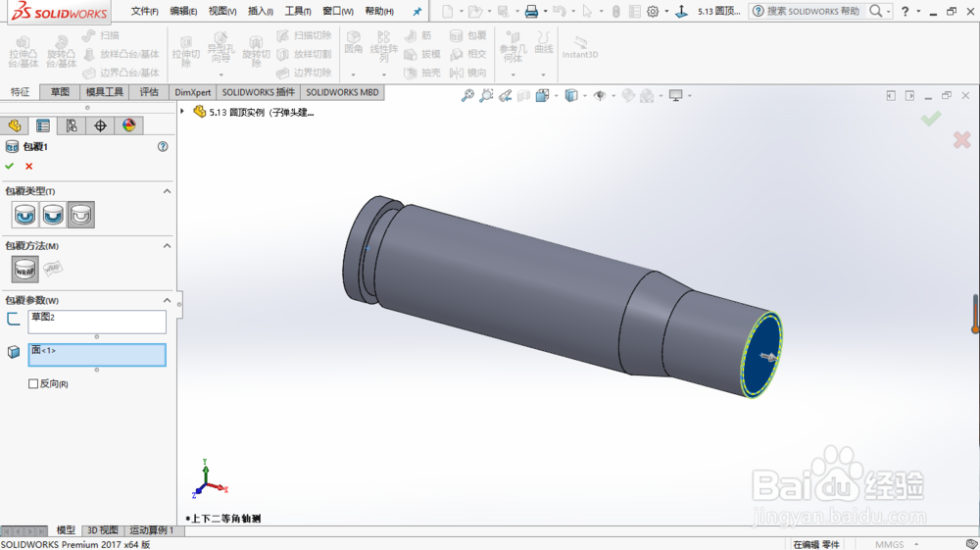Switch to the SOLIDWORKS MBD tab
980x550 pixels.
342,92
